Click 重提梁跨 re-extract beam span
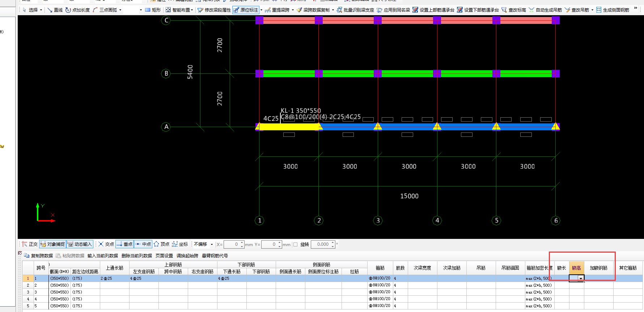The width and height of the screenshot is (644, 312). [277, 10]
